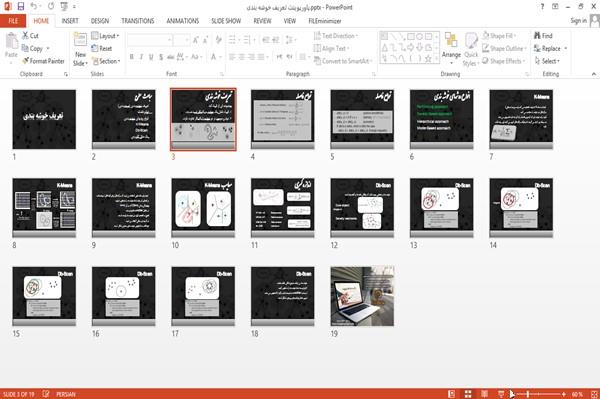Select slide 1 title thumbnail

coord(44,119)
